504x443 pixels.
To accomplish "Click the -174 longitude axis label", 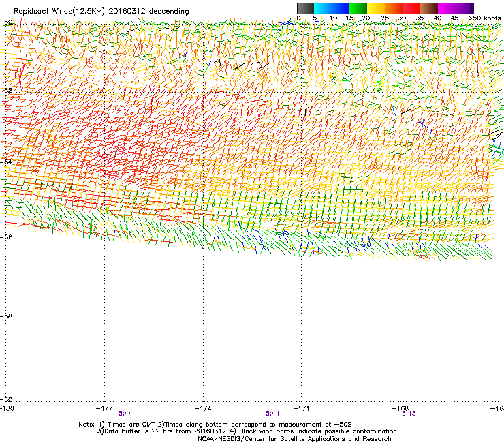I will (x=203, y=408).
